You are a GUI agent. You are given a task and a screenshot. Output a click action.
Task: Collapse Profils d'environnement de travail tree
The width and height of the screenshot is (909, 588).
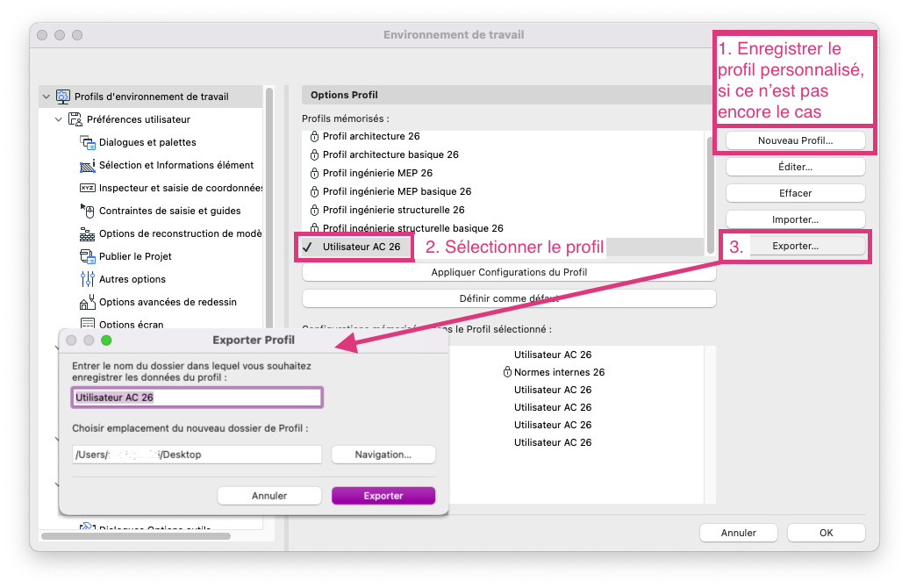point(47,97)
